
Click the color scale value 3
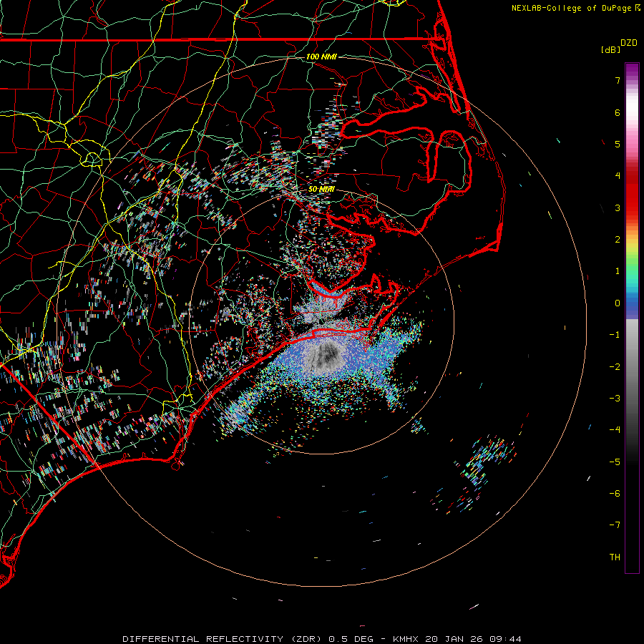[618, 208]
